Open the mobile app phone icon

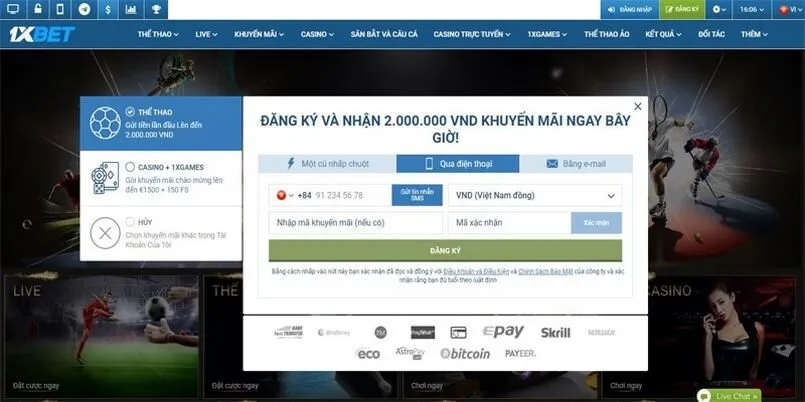click(60, 9)
